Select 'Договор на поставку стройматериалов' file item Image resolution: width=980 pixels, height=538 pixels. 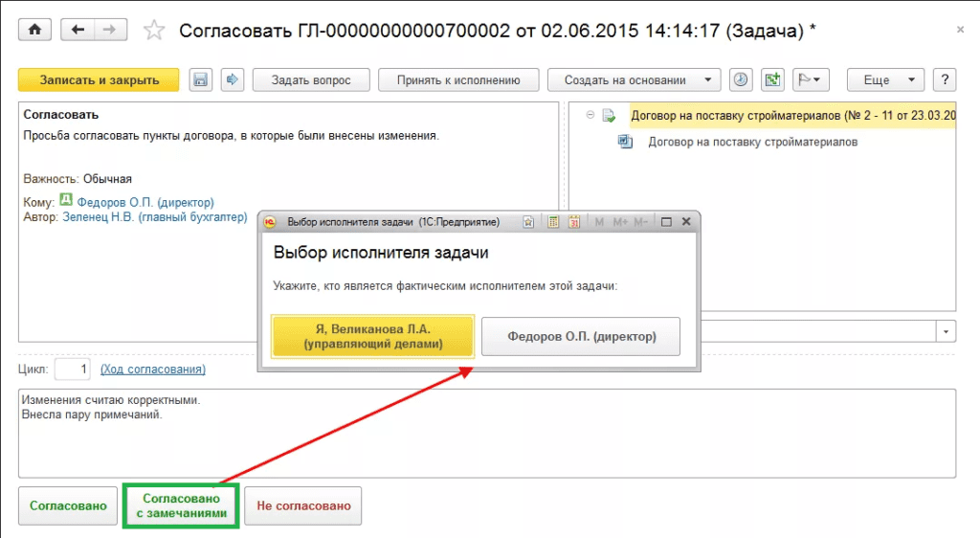point(752,142)
